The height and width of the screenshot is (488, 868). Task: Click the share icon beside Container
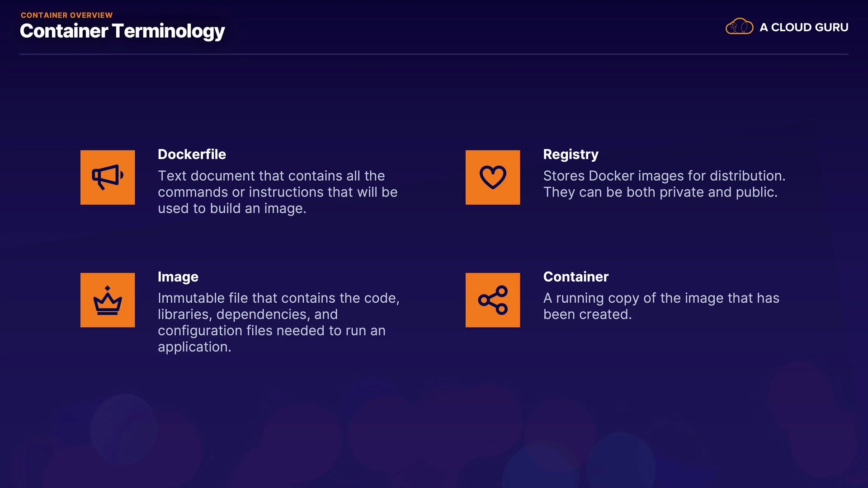pos(493,300)
